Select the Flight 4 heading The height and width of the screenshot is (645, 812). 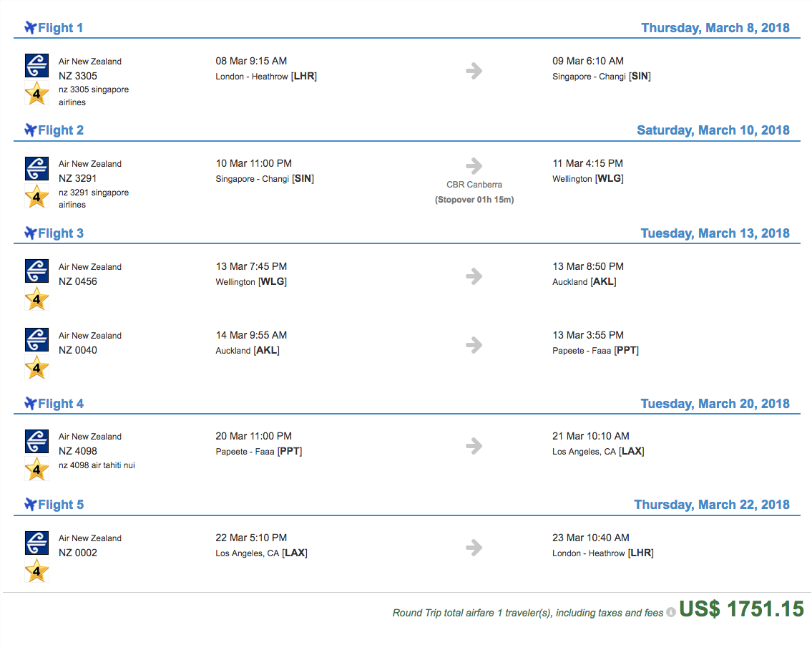[61, 404]
